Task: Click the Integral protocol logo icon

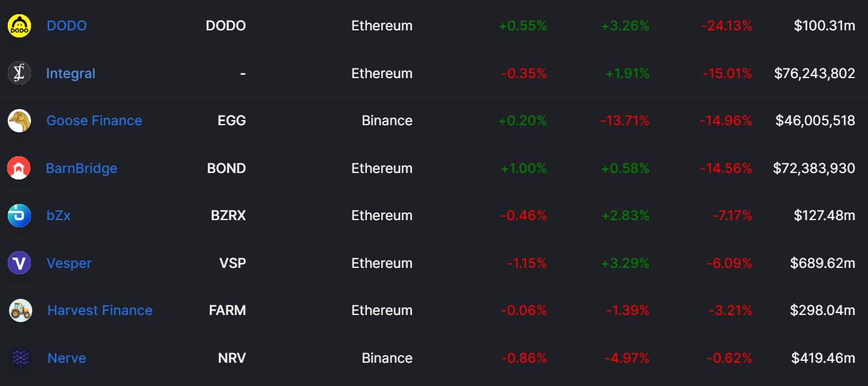Action: [x=19, y=73]
